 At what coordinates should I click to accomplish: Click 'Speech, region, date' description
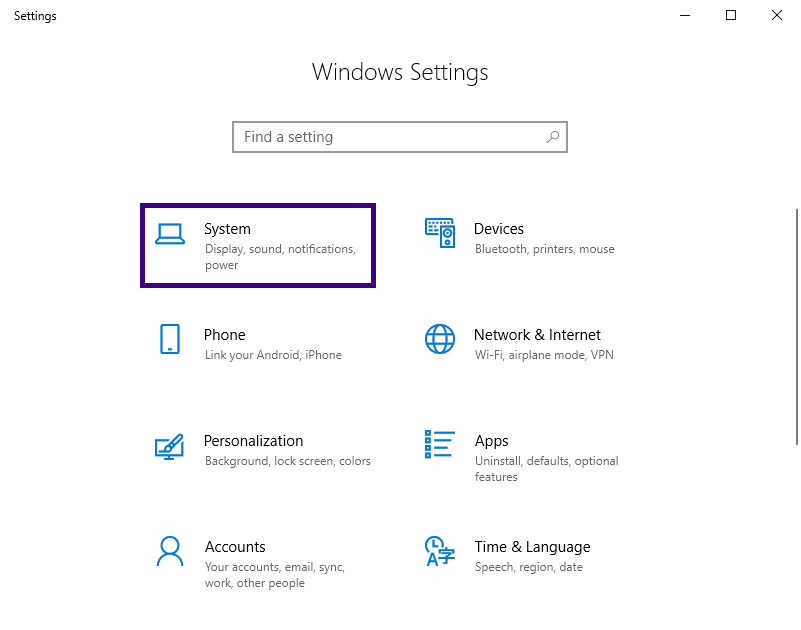pyautogui.click(x=529, y=567)
